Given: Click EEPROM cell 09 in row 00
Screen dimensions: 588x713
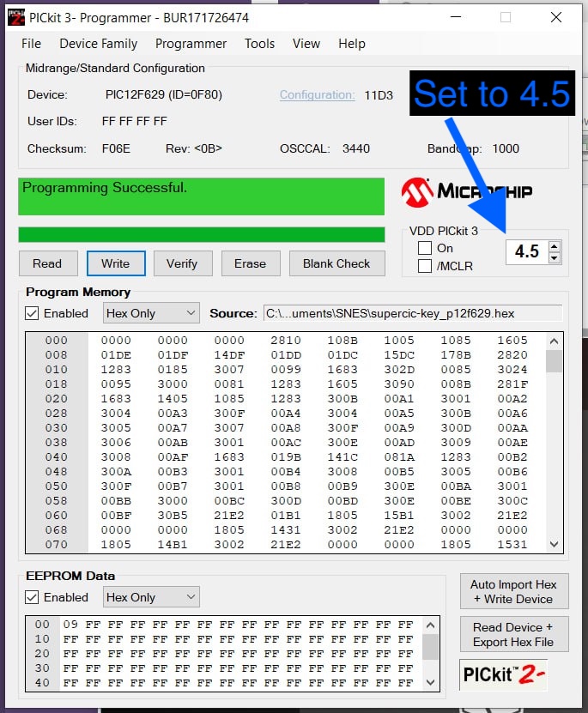Looking at the screenshot, I should point(70,625).
